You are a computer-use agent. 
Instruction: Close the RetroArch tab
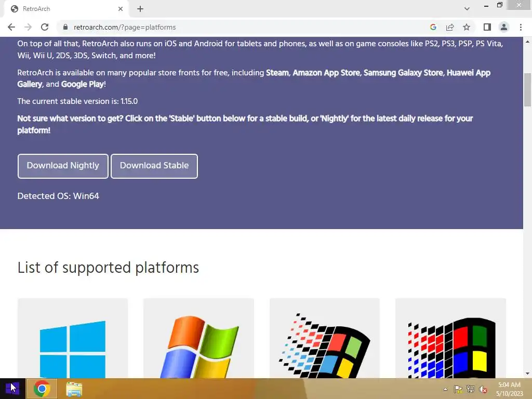click(121, 9)
